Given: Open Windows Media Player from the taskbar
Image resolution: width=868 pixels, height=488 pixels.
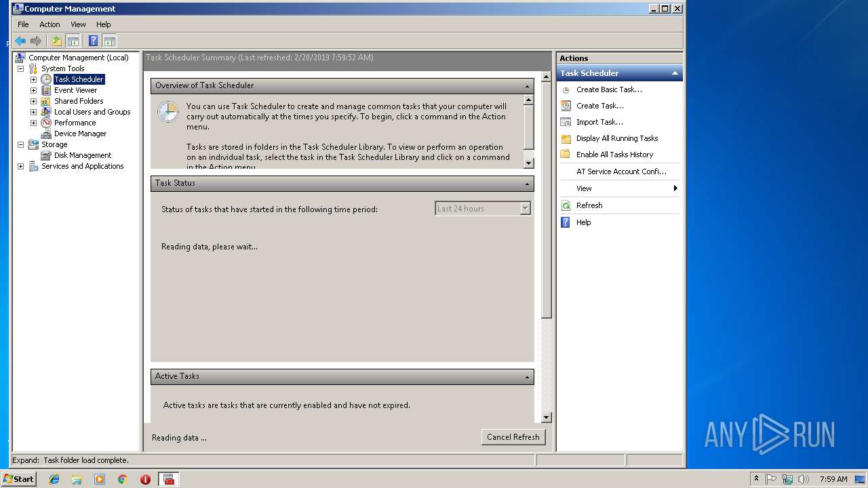Looking at the screenshot, I should (x=100, y=479).
